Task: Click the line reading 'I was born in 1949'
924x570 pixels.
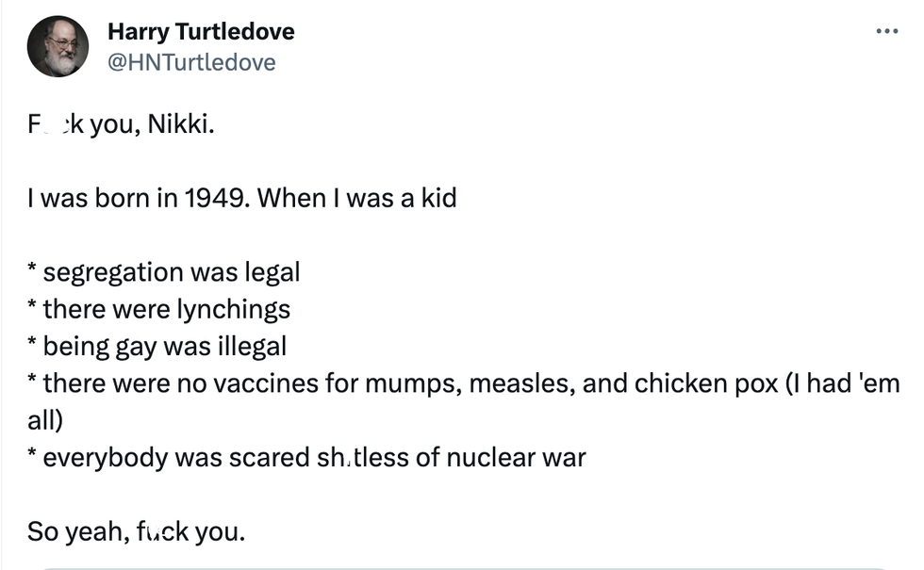Action: pos(241,198)
